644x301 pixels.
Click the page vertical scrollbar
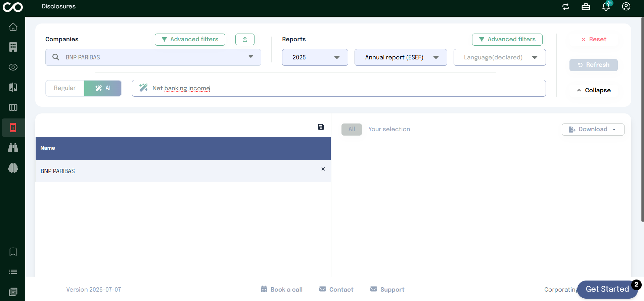[642, 119]
